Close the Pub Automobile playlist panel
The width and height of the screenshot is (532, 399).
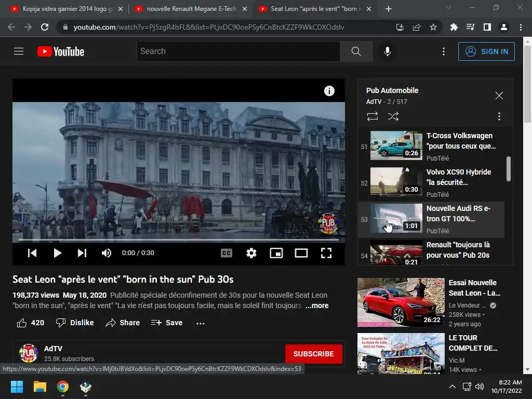(x=499, y=96)
